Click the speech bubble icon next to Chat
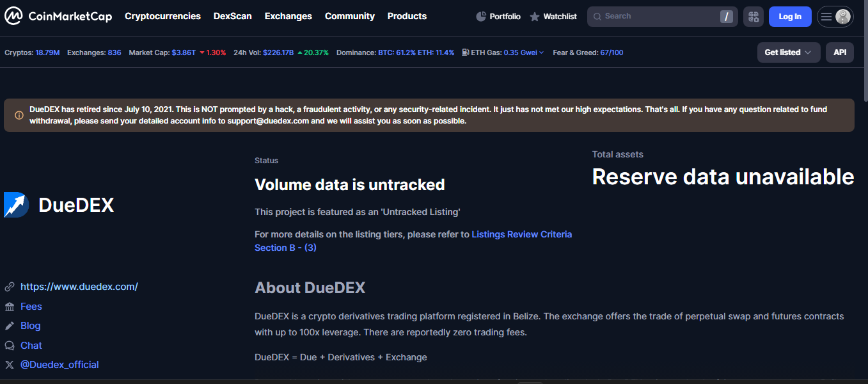This screenshot has height=384, width=868. coord(10,346)
